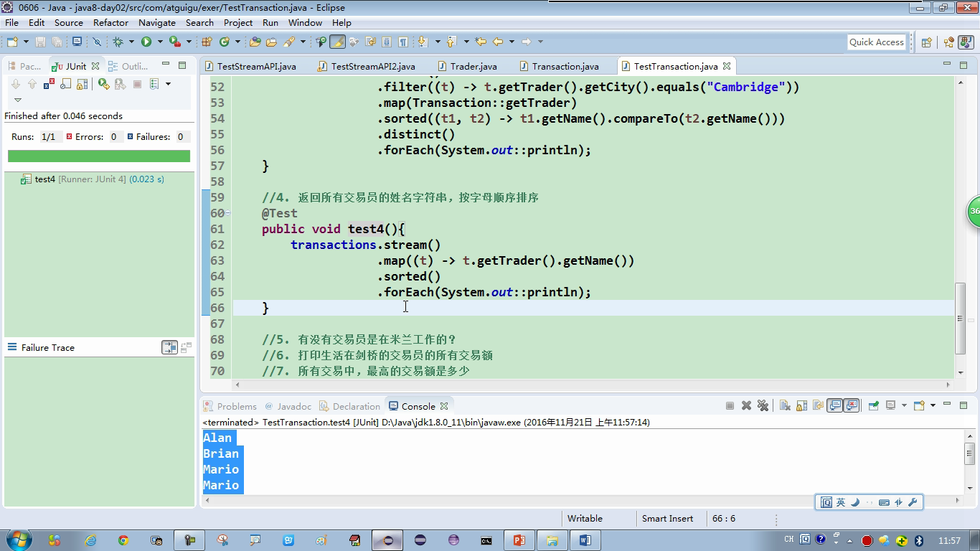Open Test Run History icon in JUnit
980x551 pixels.
pos(154,84)
